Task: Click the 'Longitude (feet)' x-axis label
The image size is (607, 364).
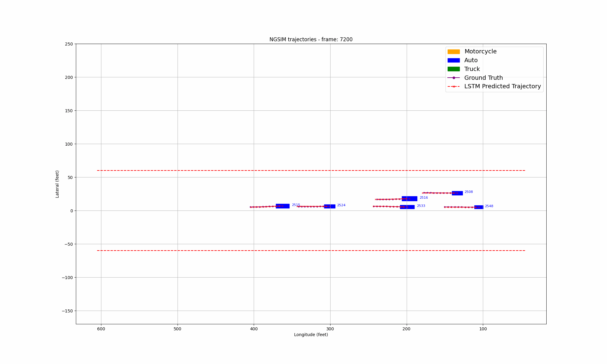Action: point(311,335)
